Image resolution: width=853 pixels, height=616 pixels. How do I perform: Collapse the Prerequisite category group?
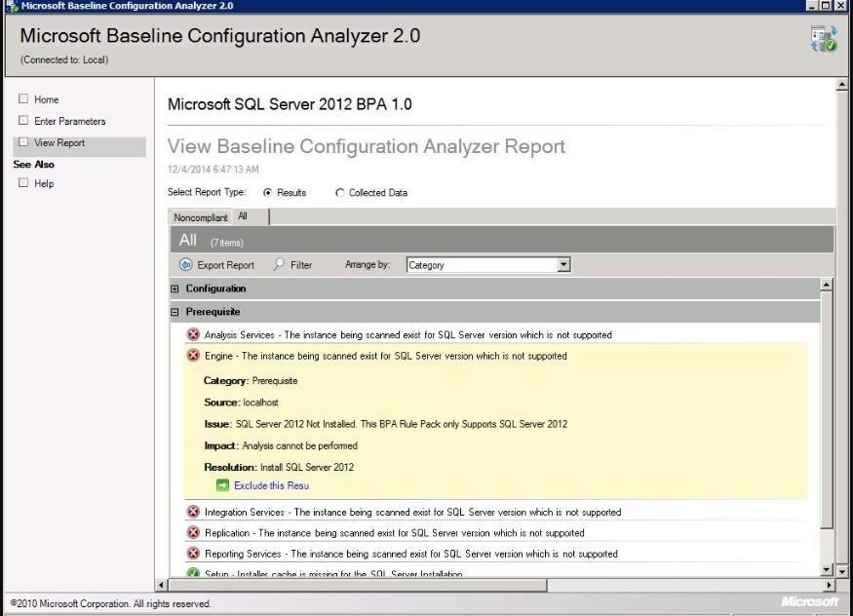(174, 312)
